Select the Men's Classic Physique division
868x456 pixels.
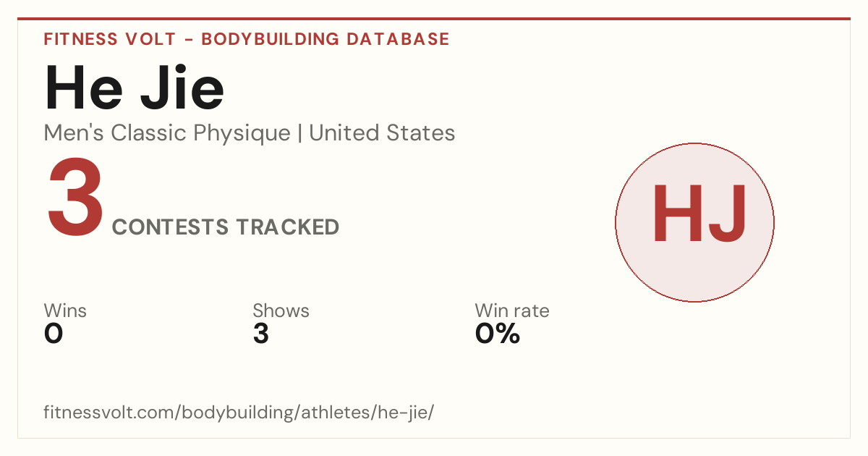(x=167, y=133)
